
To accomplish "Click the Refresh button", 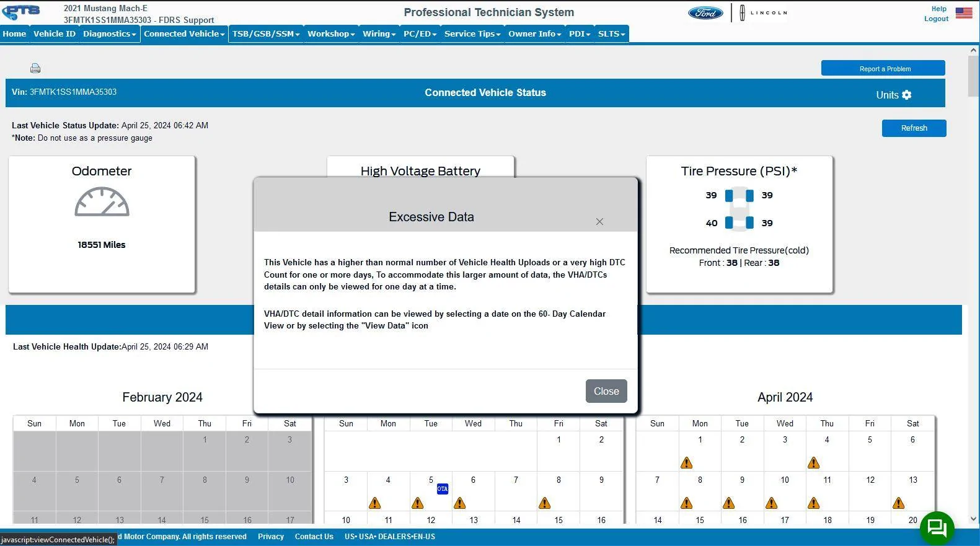I will tap(914, 128).
